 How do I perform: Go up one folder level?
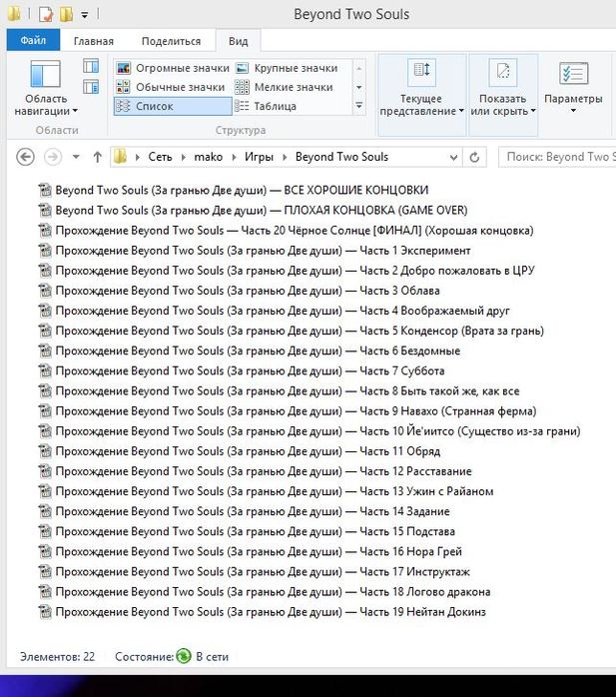pyautogui.click(x=97, y=157)
